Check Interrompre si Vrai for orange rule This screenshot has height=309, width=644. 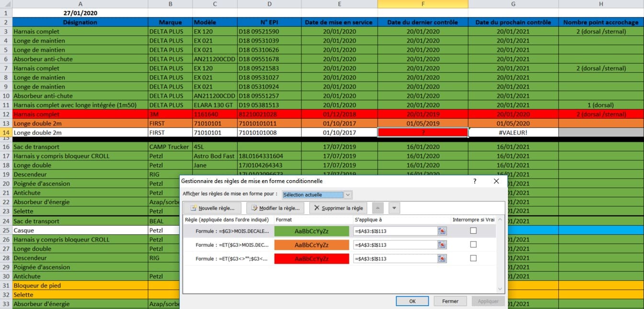click(473, 245)
